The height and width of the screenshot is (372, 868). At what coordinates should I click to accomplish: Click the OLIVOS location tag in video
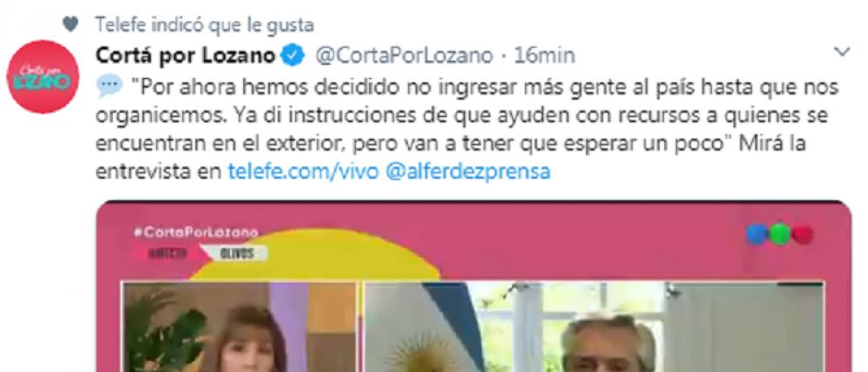(x=237, y=253)
